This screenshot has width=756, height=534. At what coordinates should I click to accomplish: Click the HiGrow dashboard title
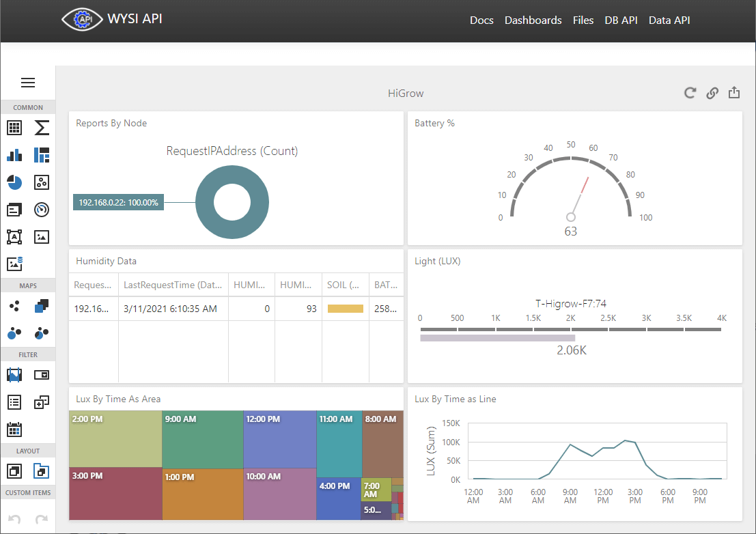(x=406, y=94)
